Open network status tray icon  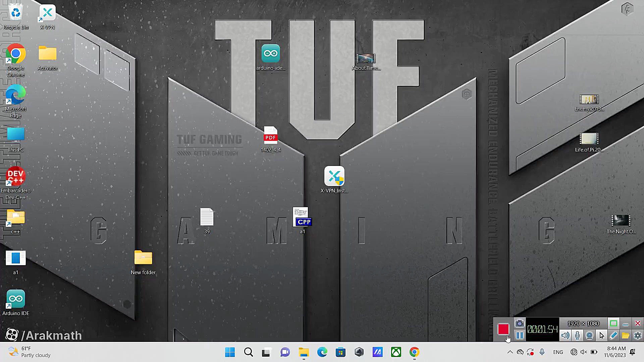click(x=574, y=352)
